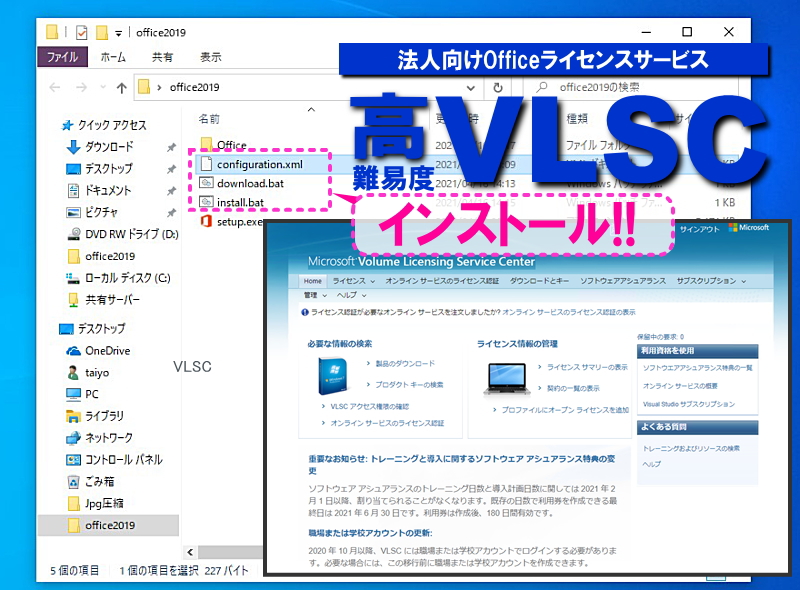Click the office2019の検索 search box
Screen dimensions: 800x590
pyautogui.click(x=630, y=87)
